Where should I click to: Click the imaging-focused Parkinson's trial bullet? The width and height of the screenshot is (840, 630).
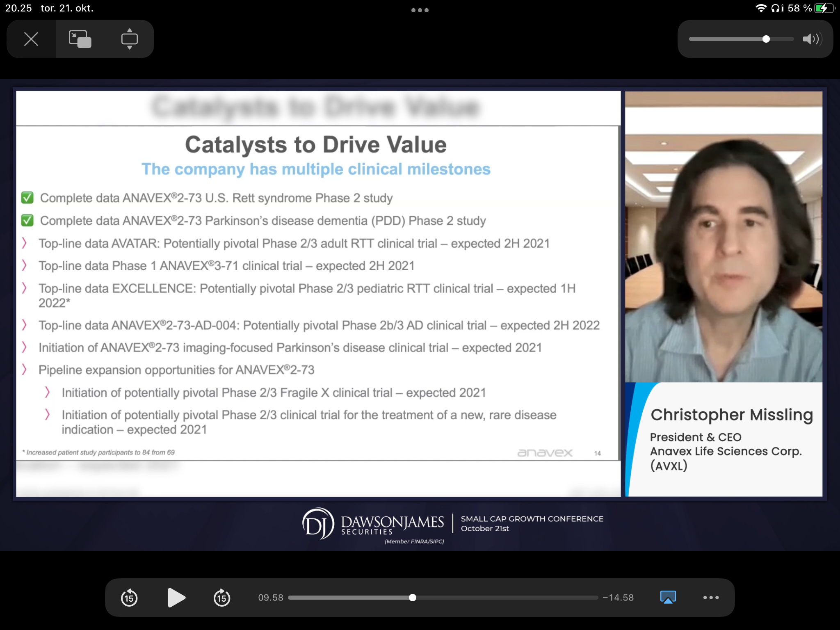tap(290, 347)
